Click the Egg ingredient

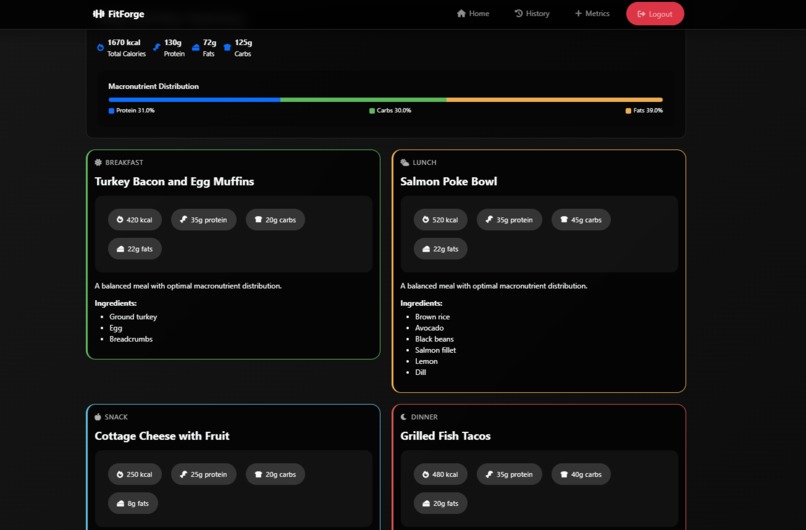point(116,328)
